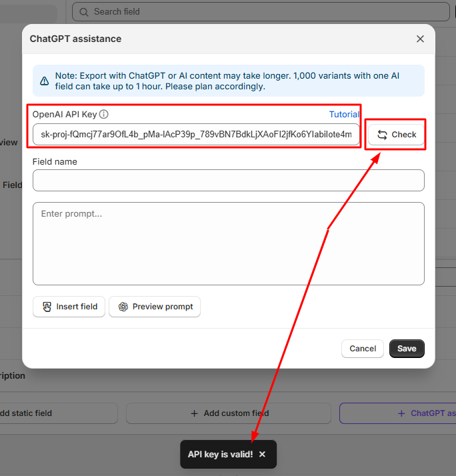This screenshot has width=456, height=476.
Task: Click the Search field box in the background page
Action: 261,12
